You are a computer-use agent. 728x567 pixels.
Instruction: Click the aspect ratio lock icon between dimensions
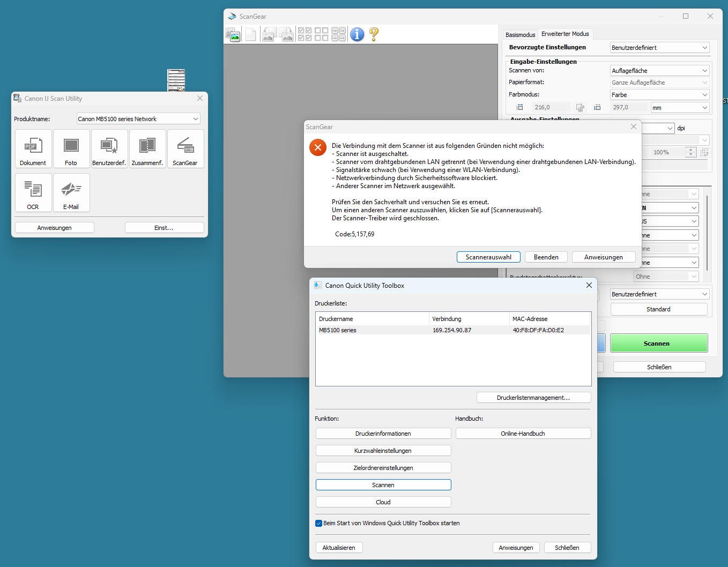coord(580,108)
